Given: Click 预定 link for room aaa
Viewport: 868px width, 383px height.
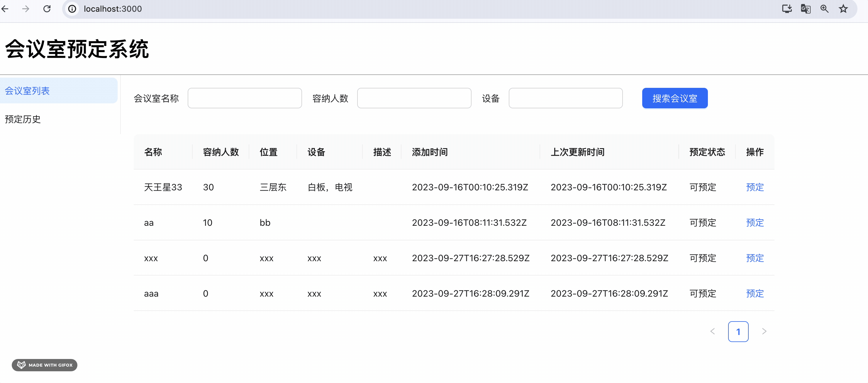Looking at the screenshot, I should [755, 293].
